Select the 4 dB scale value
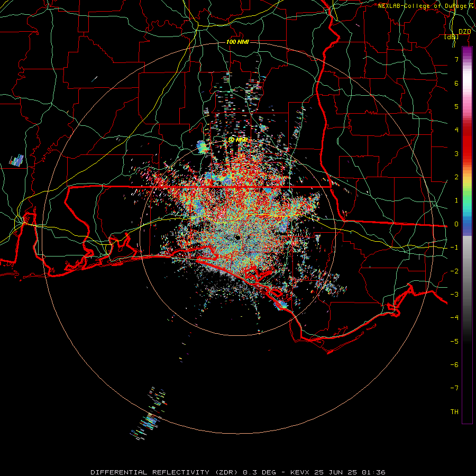The image size is (476, 476). pyautogui.click(x=456, y=130)
